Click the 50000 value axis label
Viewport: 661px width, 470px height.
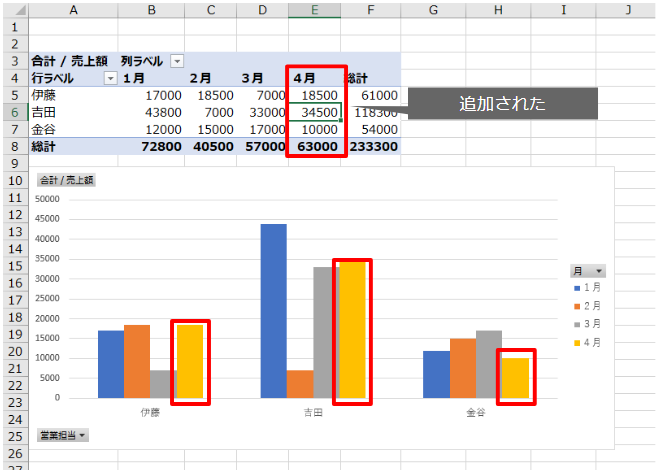click(47, 199)
